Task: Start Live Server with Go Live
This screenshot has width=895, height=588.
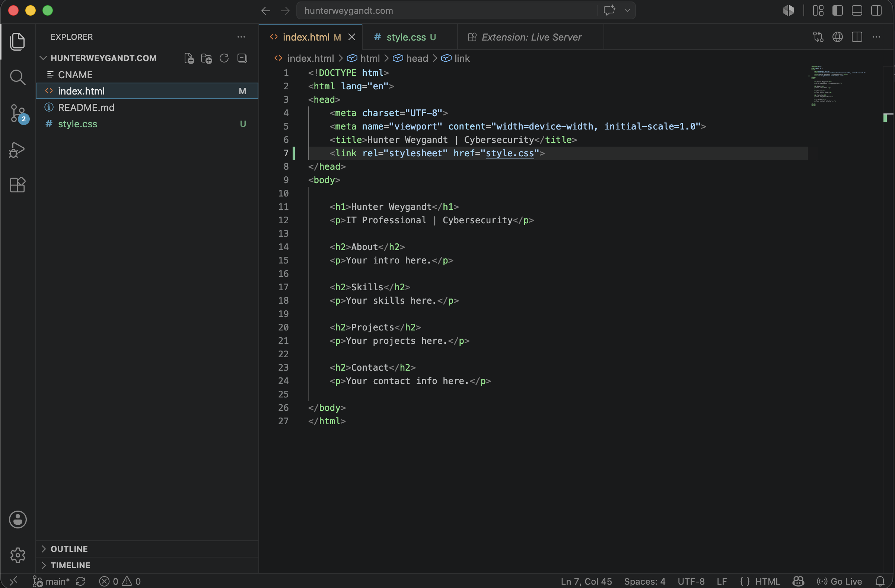Action: pos(840,581)
